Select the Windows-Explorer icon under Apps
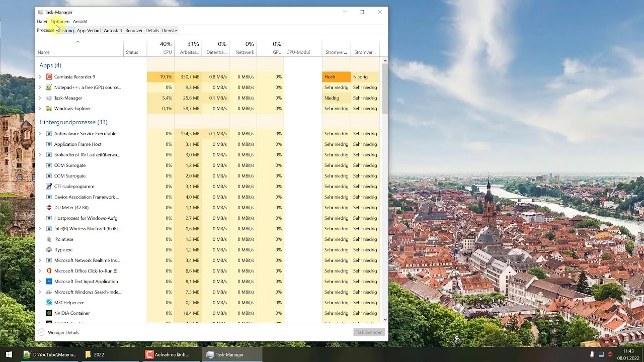Screen dimensions: 644x362 point(49,108)
